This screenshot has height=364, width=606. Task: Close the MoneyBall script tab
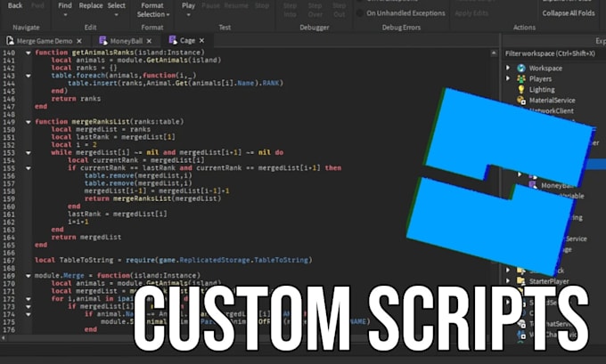[x=149, y=41]
